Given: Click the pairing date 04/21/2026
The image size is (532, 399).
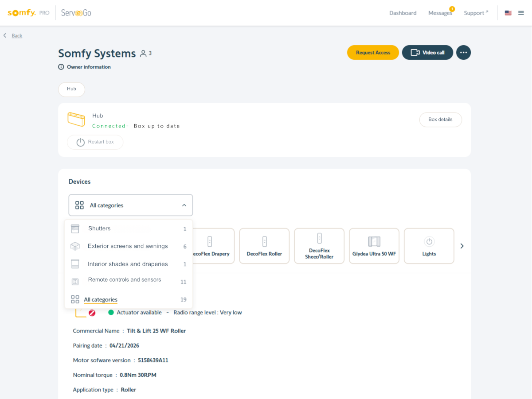Looking at the screenshot, I should click(x=124, y=345).
